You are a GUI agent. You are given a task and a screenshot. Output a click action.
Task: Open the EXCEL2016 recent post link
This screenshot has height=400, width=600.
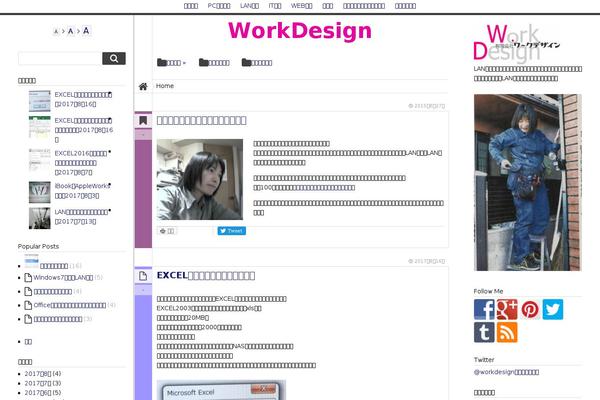(x=82, y=163)
